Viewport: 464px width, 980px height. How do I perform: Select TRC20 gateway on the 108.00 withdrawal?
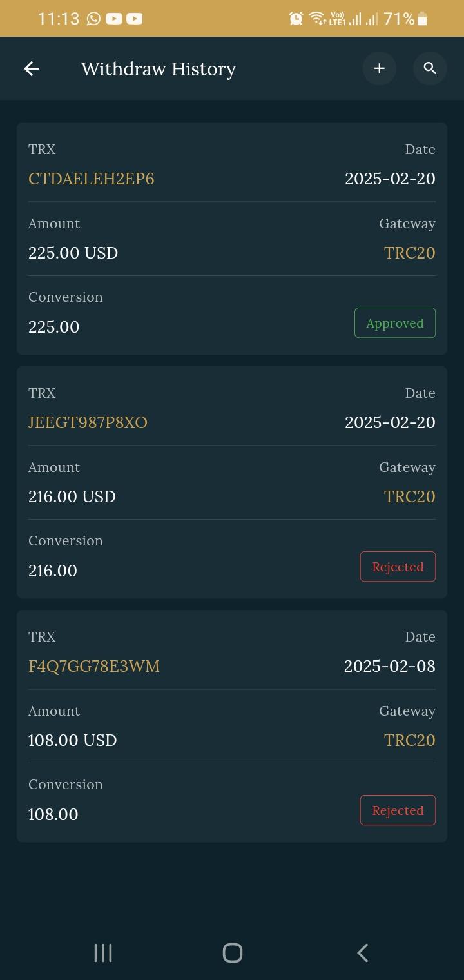click(409, 740)
